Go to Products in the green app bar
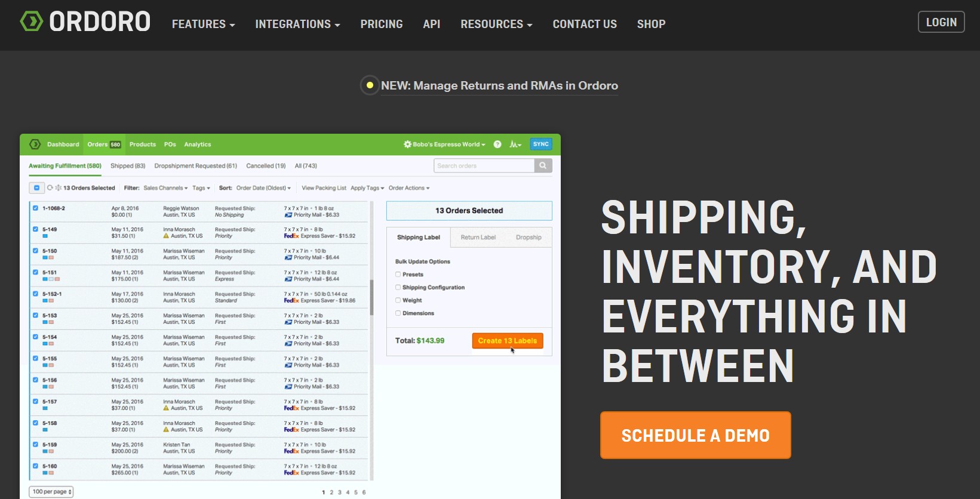This screenshot has height=499, width=980. [143, 144]
